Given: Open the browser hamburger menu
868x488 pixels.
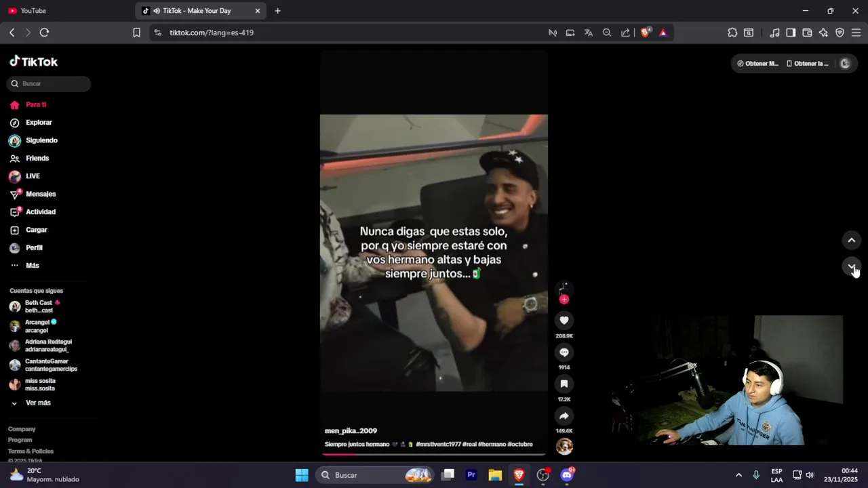Looking at the screenshot, I should click(x=856, y=33).
